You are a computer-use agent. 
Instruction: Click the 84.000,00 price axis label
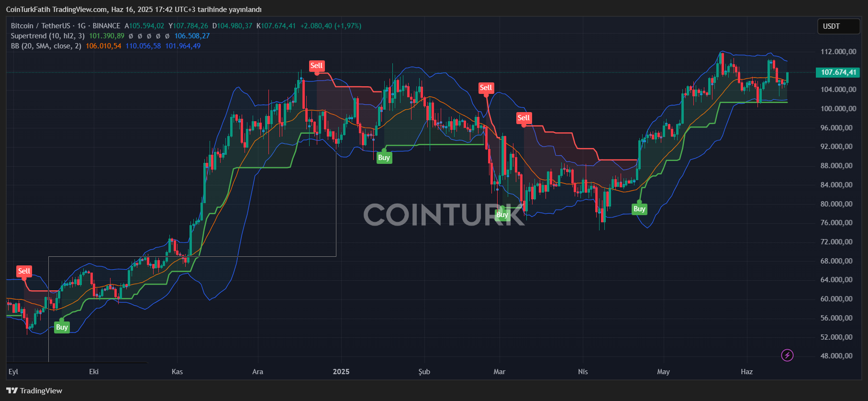click(x=836, y=185)
